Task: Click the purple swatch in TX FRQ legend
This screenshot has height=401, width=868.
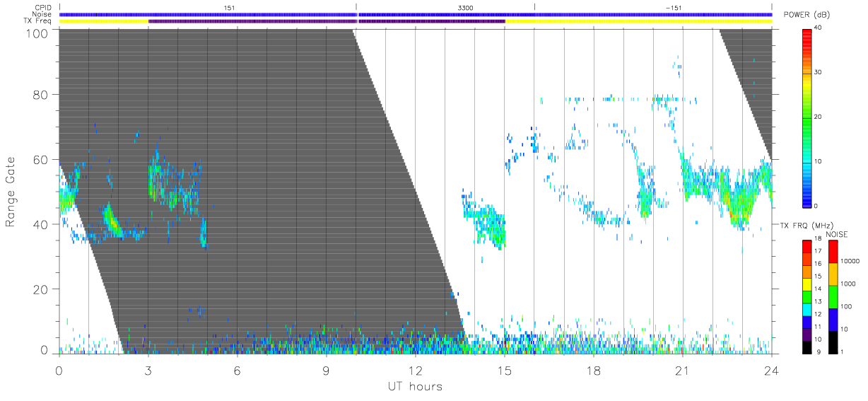Action: 807,335
